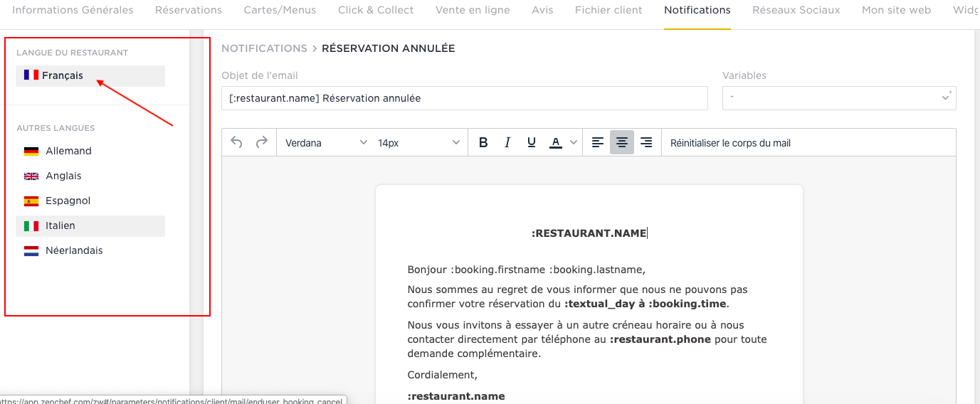Image resolution: width=980 pixels, height=404 pixels.
Task: Select Français restaurant language
Action: click(90, 76)
